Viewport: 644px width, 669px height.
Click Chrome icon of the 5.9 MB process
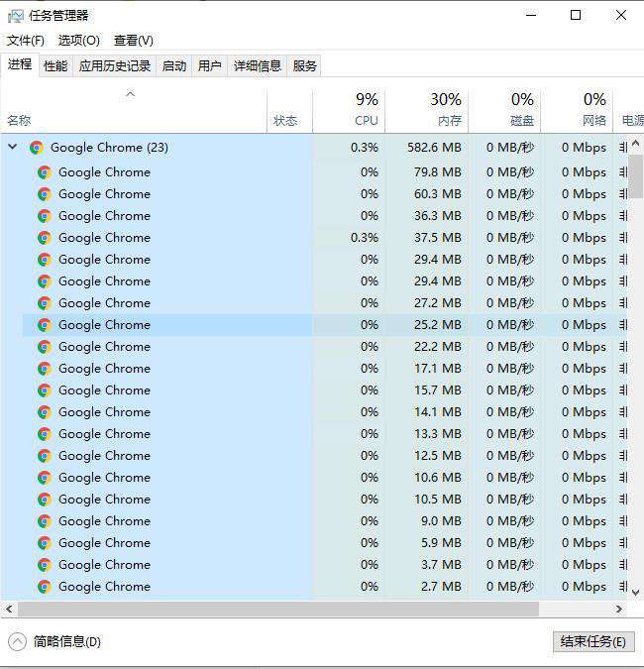[x=45, y=543]
